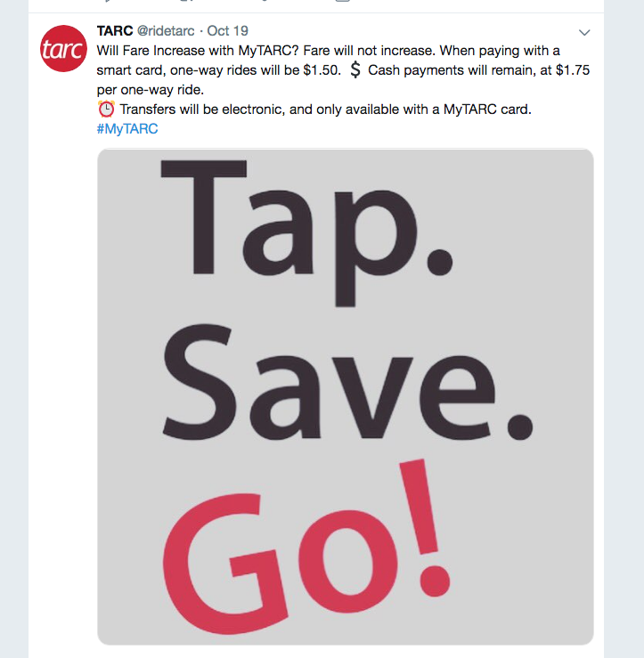Click the alarm clock emoji in tweet
The height and width of the screenshot is (658, 644).
tap(106, 110)
